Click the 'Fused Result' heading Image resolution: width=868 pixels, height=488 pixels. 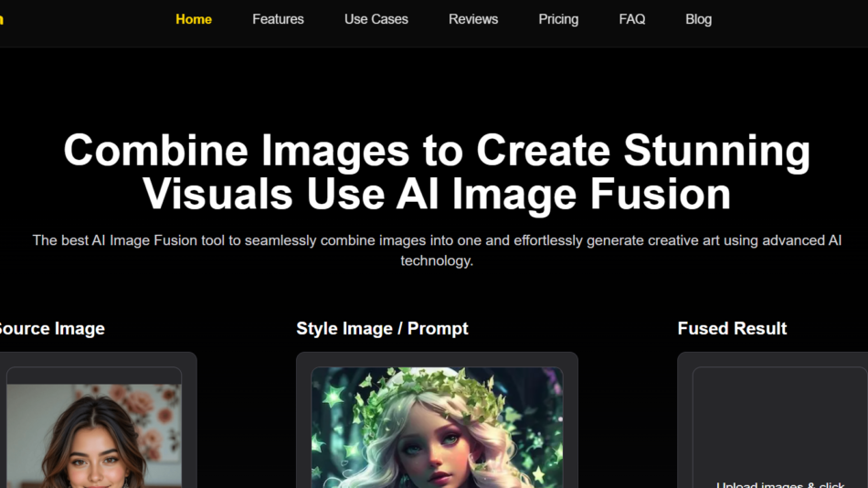point(732,328)
